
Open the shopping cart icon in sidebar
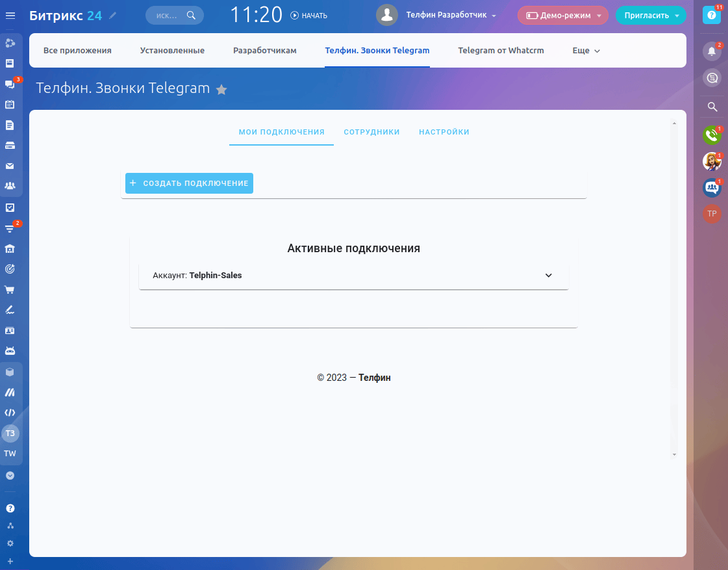(x=10, y=290)
